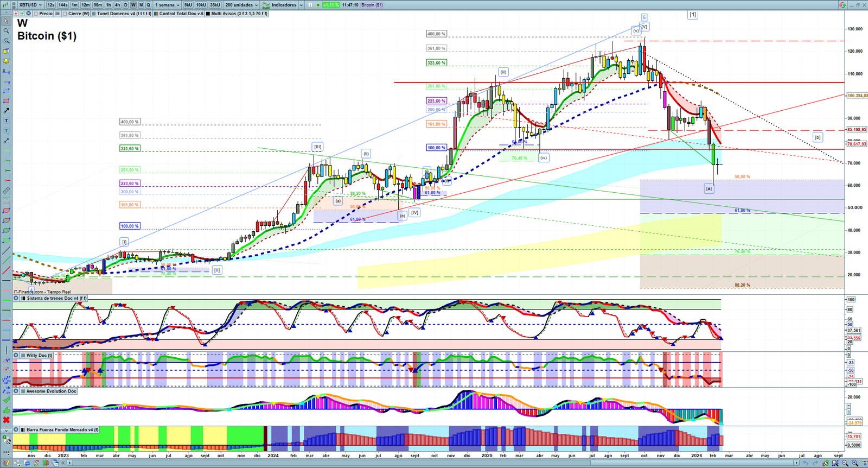This screenshot has height=468, width=868.
Task: Toggle the Cierre (W) checkbox
Action: pos(65,14)
